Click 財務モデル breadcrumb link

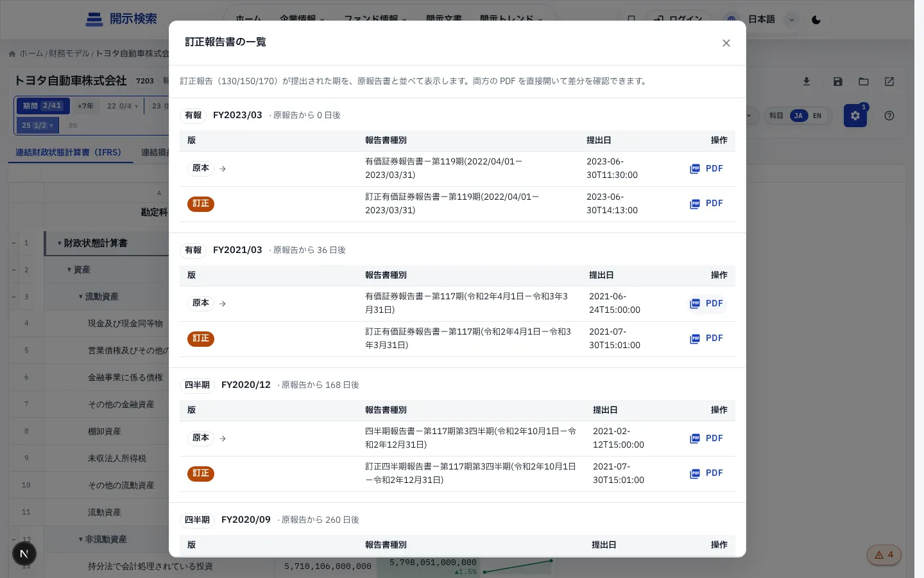pos(69,53)
